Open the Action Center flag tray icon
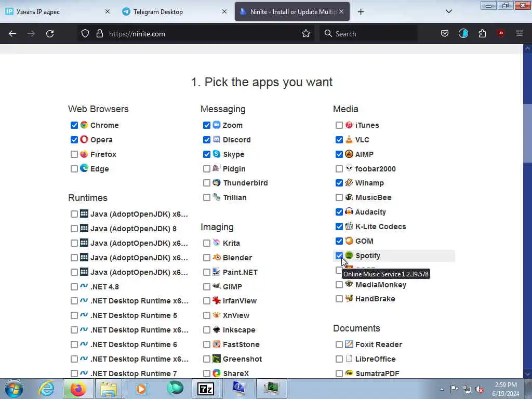The height and width of the screenshot is (399, 532). click(454, 389)
